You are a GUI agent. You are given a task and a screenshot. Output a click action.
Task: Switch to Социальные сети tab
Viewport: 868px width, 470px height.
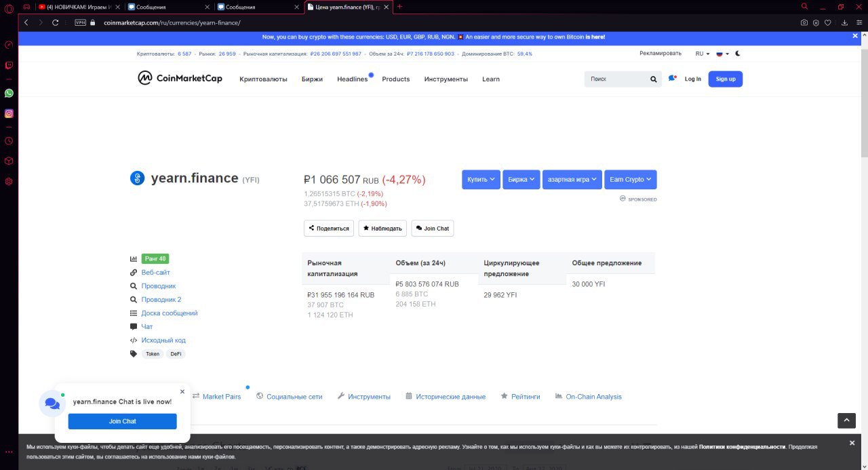(x=289, y=397)
